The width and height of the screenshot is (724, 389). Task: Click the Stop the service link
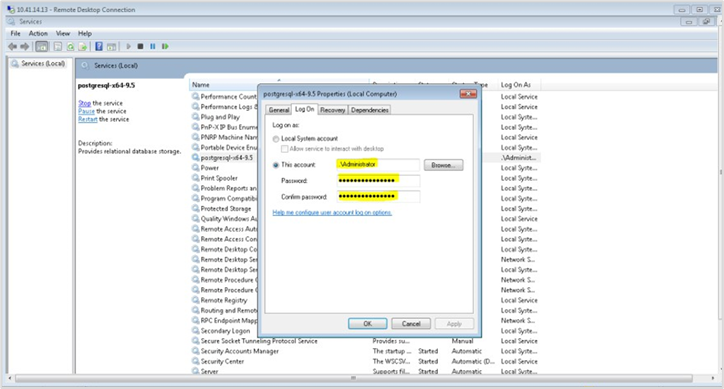[84, 103]
